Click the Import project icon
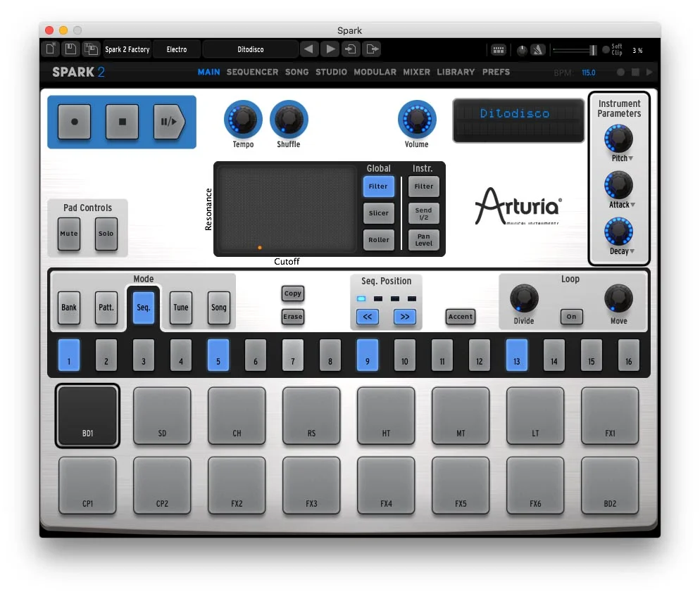The height and width of the screenshot is (594, 700). (351, 49)
